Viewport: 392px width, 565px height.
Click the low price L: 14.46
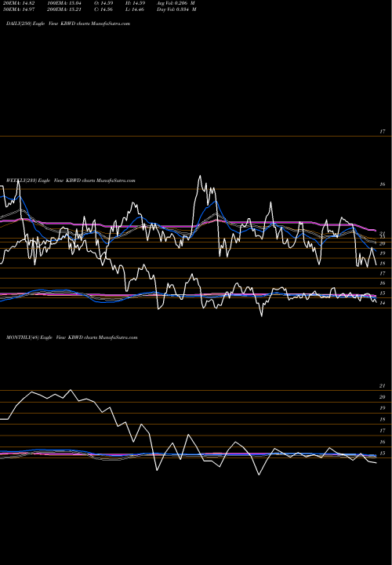click(136, 9)
